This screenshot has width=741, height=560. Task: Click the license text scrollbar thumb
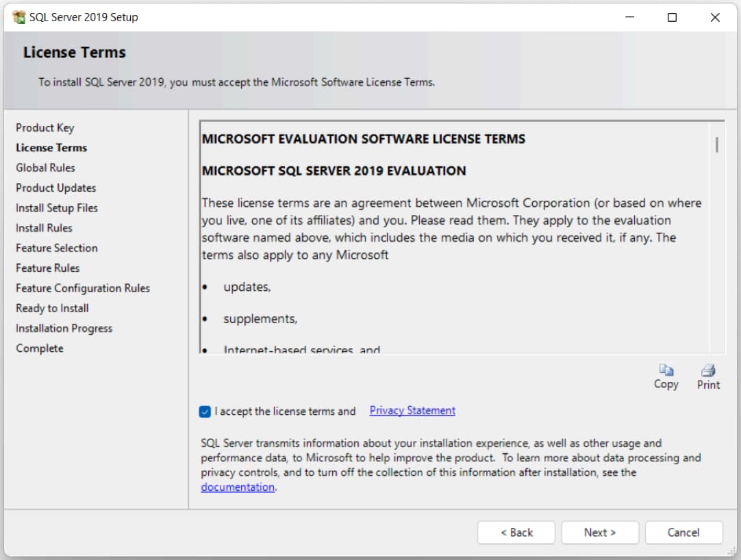(x=716, y=144)
